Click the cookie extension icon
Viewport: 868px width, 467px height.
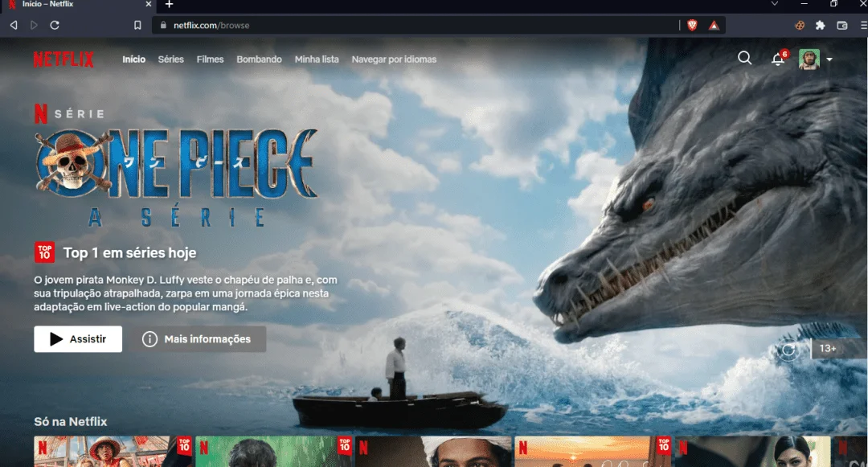pos(800,25)
